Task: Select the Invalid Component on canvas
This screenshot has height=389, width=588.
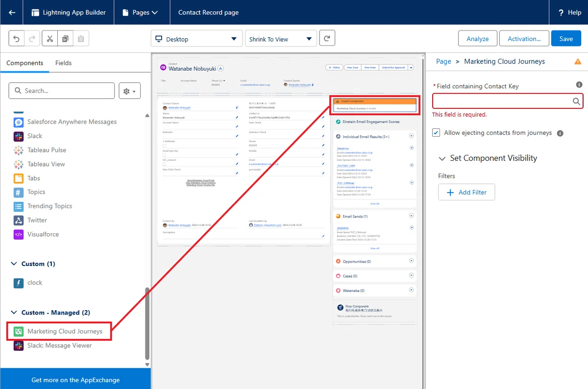Action: click(x=374, y=105)
